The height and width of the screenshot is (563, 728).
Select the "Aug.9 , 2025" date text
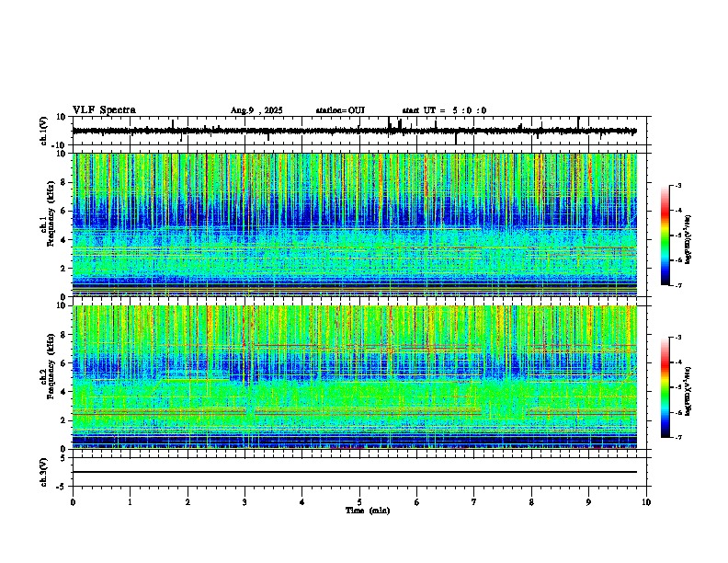256,110
